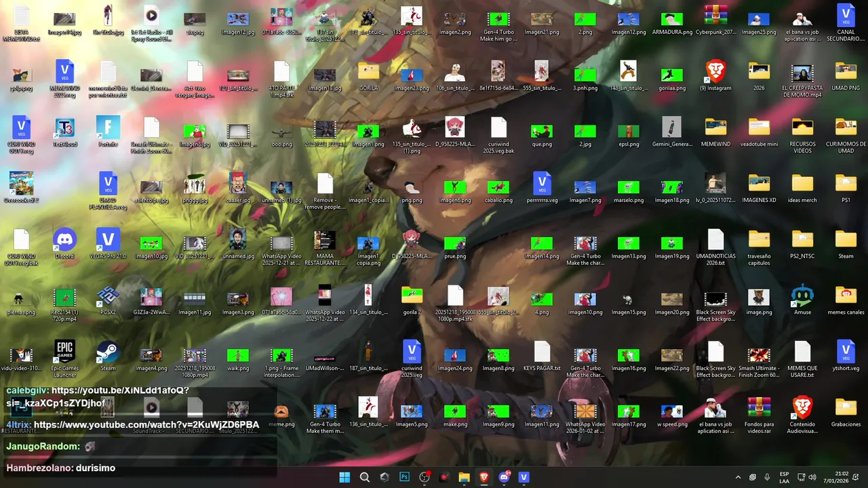The image size is (868, 488).
Task: Select the Contenido Audiovisua... Brave shortcut
Action: point(802,415)
